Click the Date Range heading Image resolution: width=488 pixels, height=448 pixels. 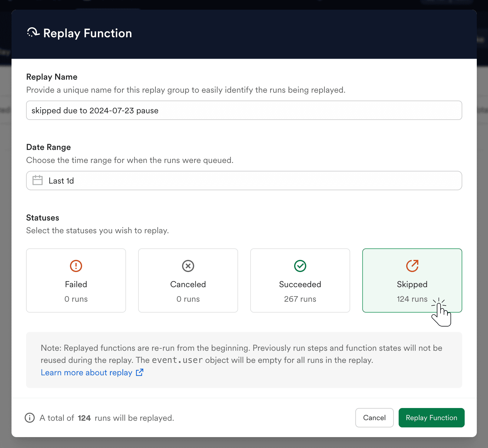[48, 147]
